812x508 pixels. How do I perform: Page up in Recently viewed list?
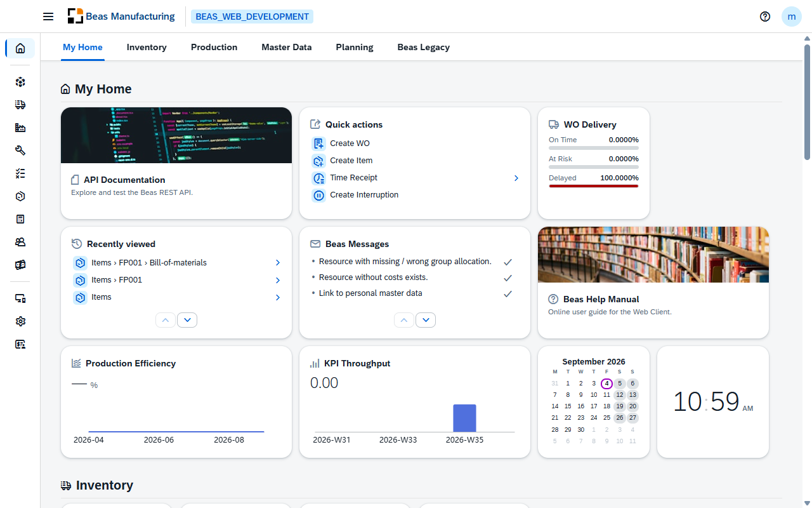[x=166, y=320]
